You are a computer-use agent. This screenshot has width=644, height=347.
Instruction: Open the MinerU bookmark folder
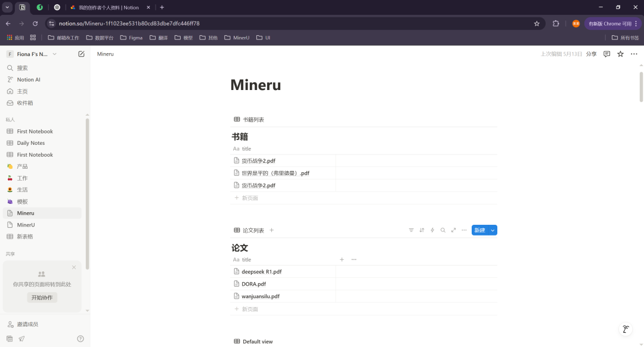237,38
